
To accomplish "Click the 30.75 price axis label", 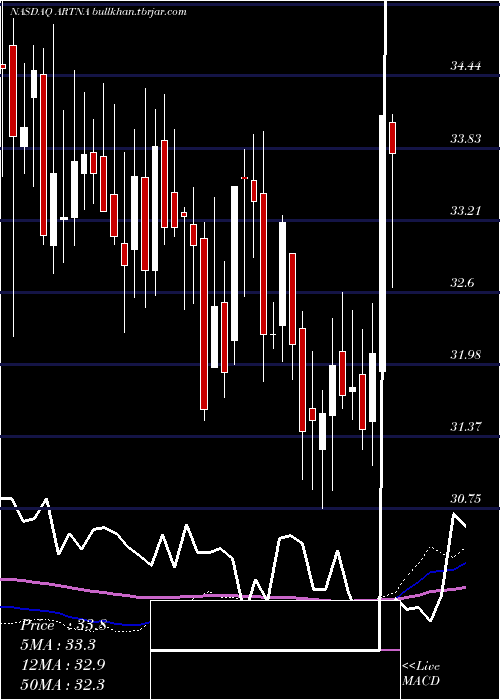I will (466, 499).
